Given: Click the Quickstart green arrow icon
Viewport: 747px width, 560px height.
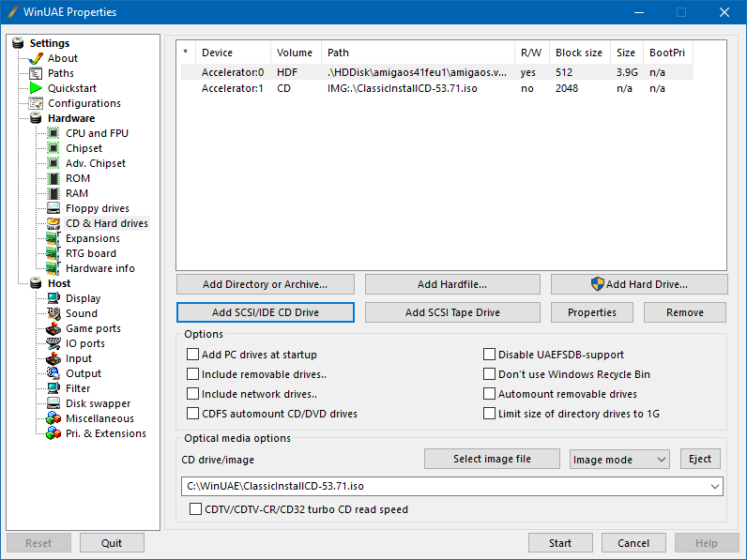Looking at the screenshot, I should pos(36,88).
